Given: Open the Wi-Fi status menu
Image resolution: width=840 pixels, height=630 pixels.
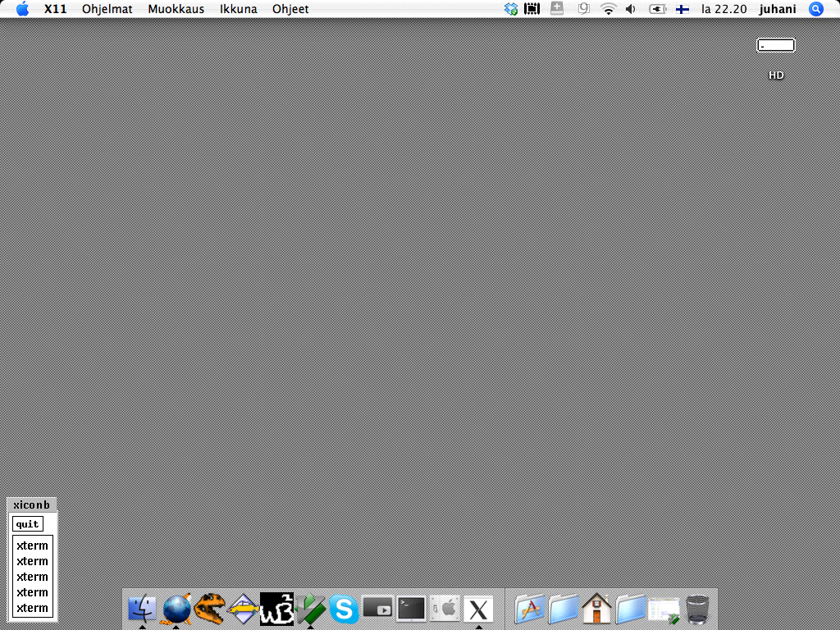Looking at the screenshot, I should coord(608,9).
